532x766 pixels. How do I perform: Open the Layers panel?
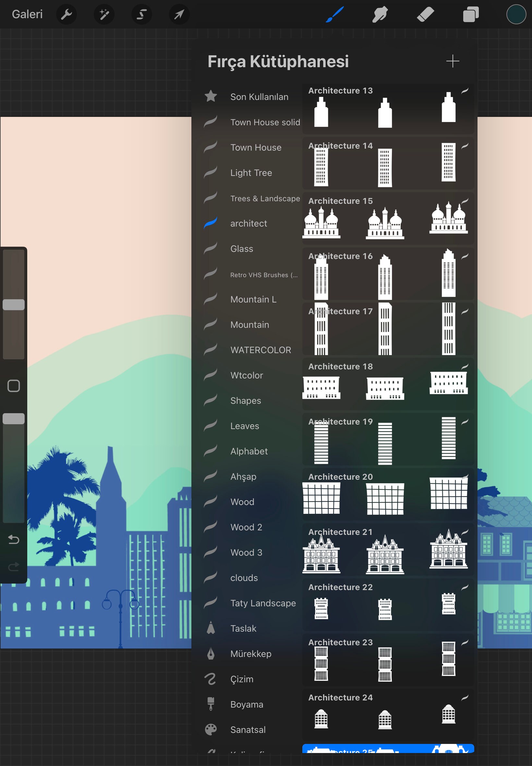(x=471, y=14)
